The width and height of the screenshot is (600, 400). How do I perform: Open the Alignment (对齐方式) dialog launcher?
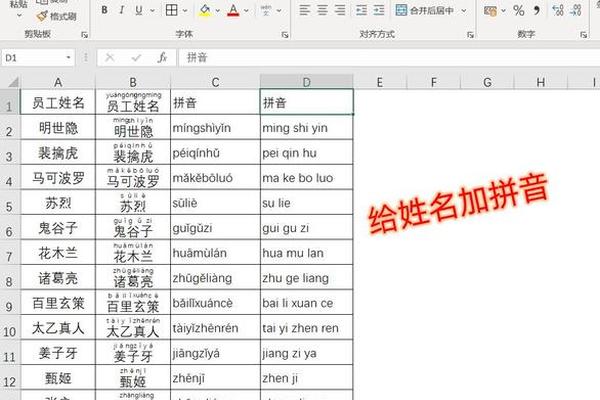[470, 35]
